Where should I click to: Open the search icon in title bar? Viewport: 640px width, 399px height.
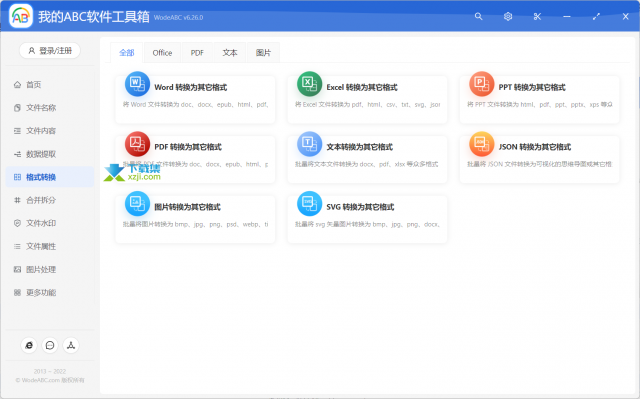[x=478, y=16]
